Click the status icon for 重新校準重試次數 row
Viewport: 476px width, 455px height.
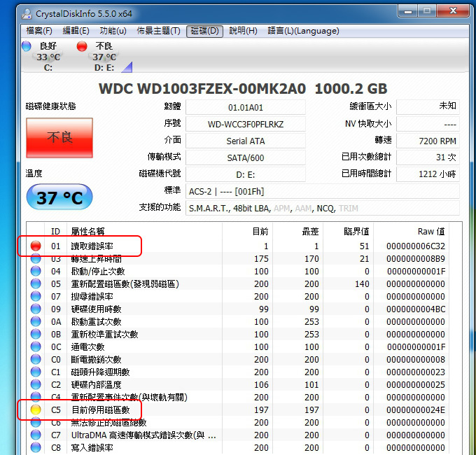coord(36,334)
